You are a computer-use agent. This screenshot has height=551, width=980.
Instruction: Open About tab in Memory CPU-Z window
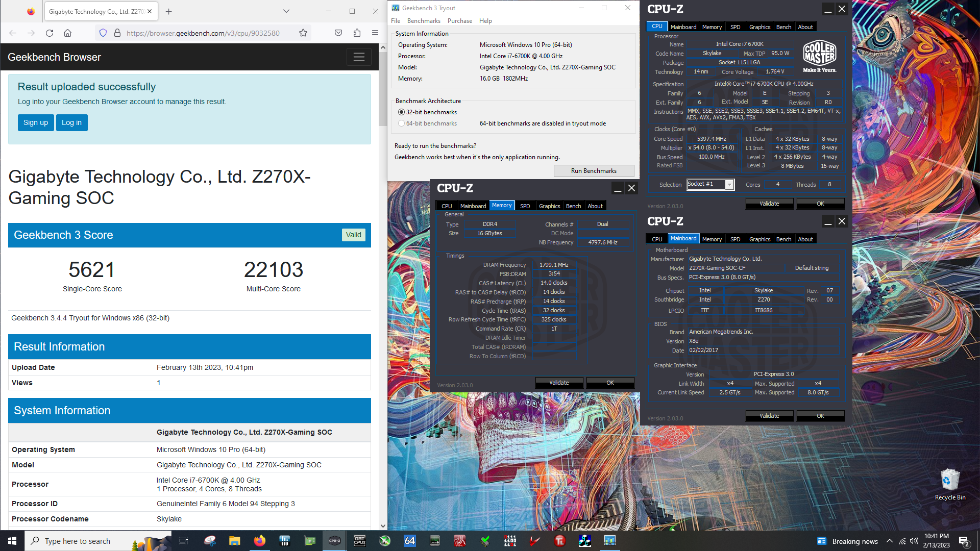click(595, 206)
